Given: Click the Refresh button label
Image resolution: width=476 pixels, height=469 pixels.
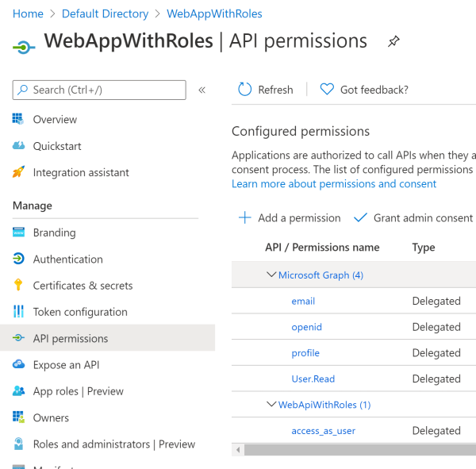Looking at the screenshot, I should pos(275,90).
